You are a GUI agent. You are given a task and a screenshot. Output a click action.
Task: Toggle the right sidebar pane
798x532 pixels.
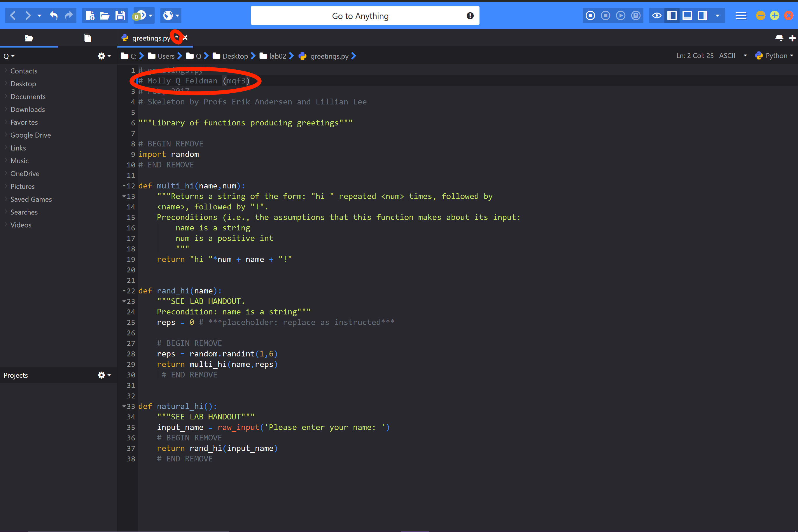click(x=702, y=16)
